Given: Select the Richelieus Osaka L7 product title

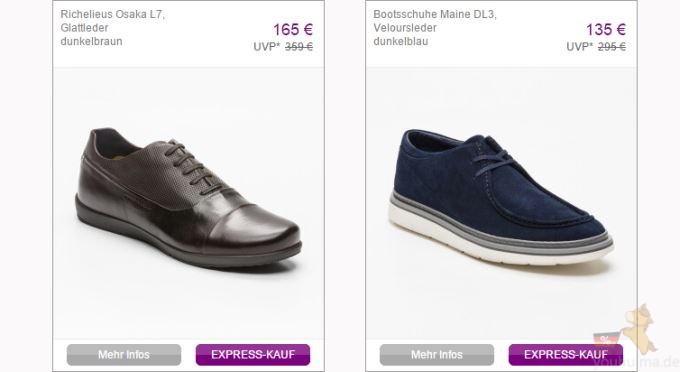Looking at the screenshot, I should click(x=112, y=14).
